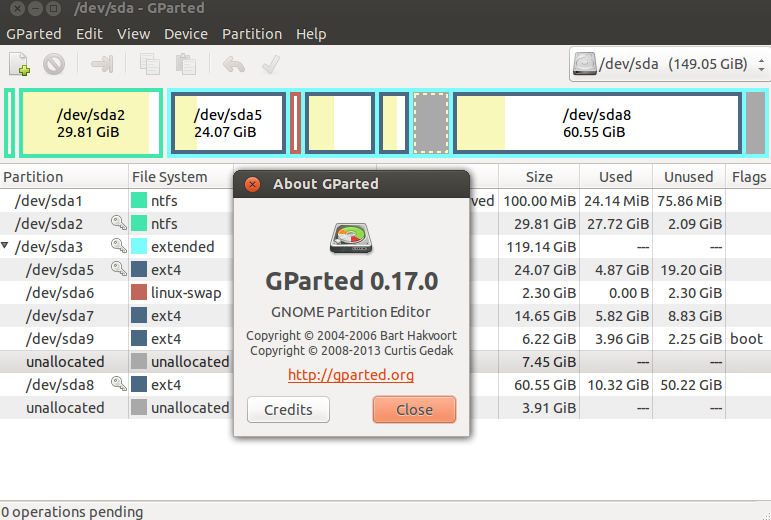Image resolution: width=771 pixels, height=520 pixels.
Task: Click the Undo last operation icon
Action: point(234,64)
